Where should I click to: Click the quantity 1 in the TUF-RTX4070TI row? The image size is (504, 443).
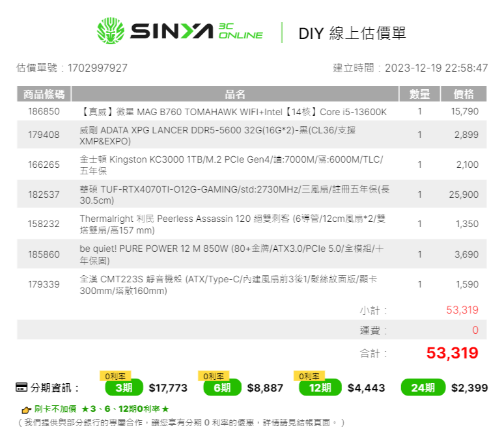pos(419,195)
